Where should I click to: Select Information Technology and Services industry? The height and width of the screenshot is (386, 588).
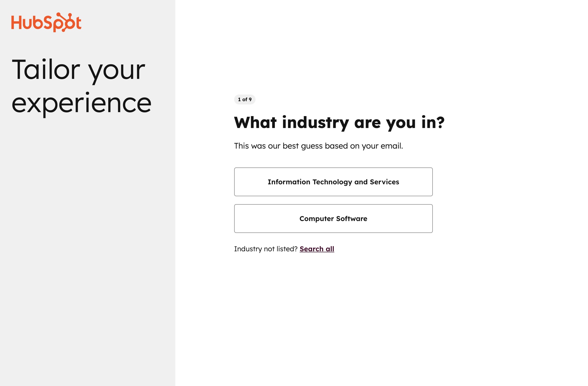pos(333,182)
